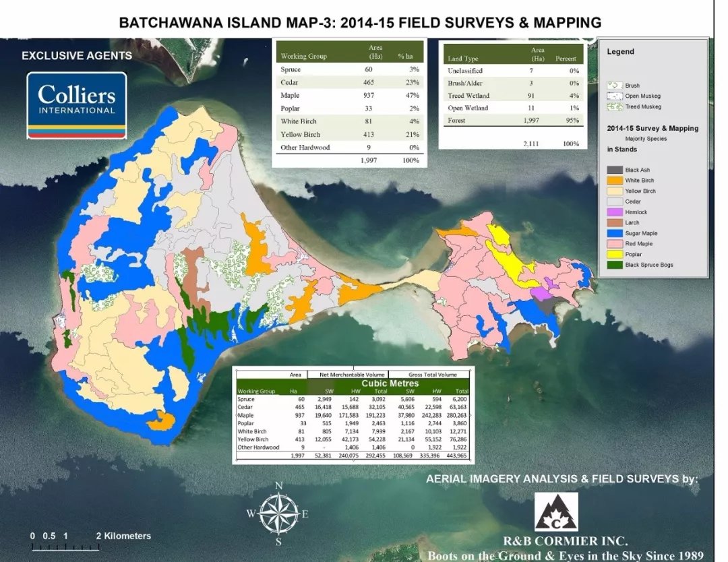Screen dimensions: 728x562
Task: Select "Open Wetland" in Land Type table
Action: 468,108
